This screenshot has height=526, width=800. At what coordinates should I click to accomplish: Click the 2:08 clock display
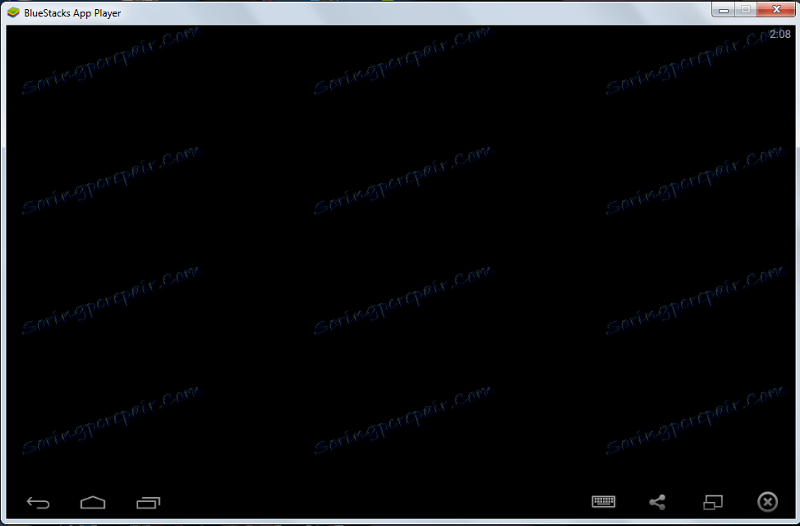pos(780,34)
